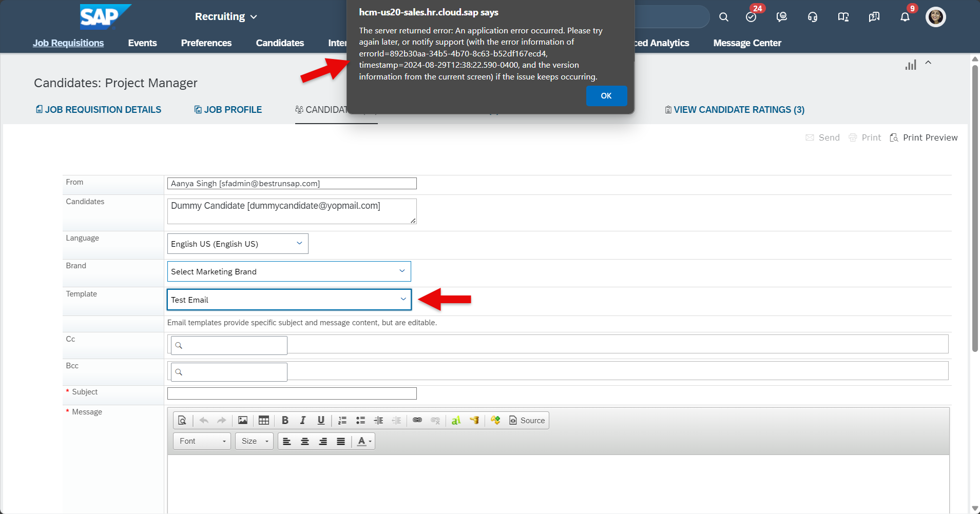Open the Font dropdown
Viewport: 980px width, 514px height.
click(x=202, y=441)
